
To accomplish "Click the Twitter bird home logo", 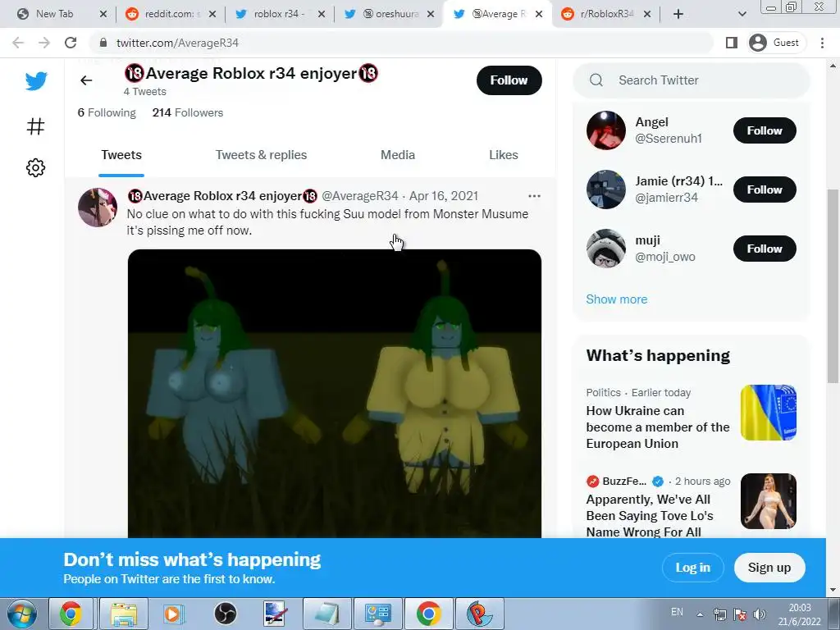I will 36,81.
